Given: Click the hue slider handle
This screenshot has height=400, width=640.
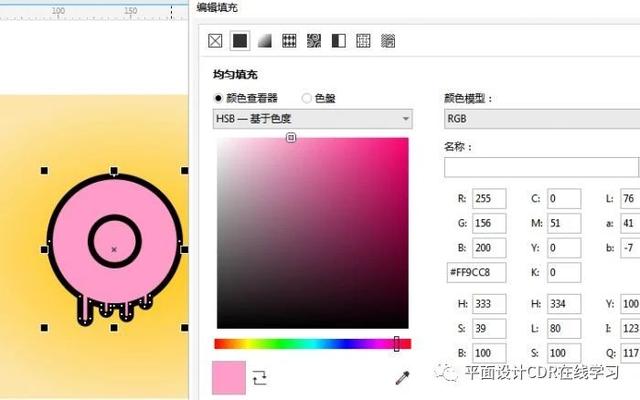Looking at the screenshot, I should 396,344.
